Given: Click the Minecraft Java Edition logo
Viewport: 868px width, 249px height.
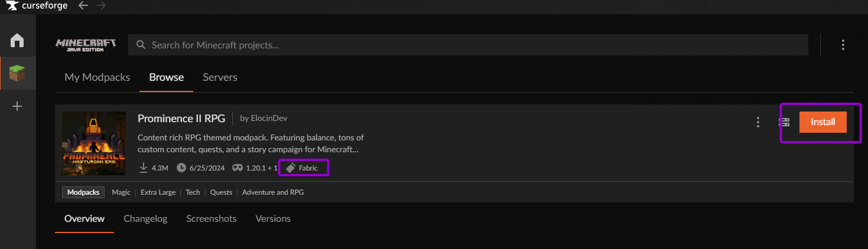Looking at the screenshot, I should (x=86, y=45).
